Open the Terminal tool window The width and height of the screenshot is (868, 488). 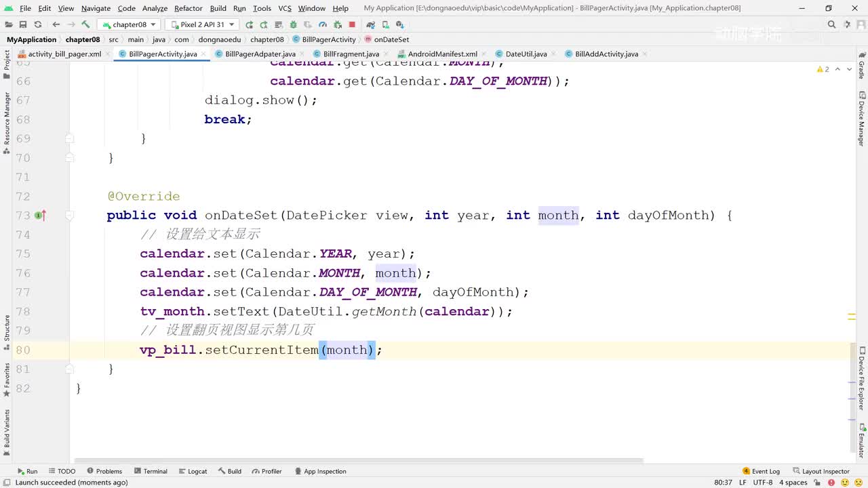click(151, 471)
